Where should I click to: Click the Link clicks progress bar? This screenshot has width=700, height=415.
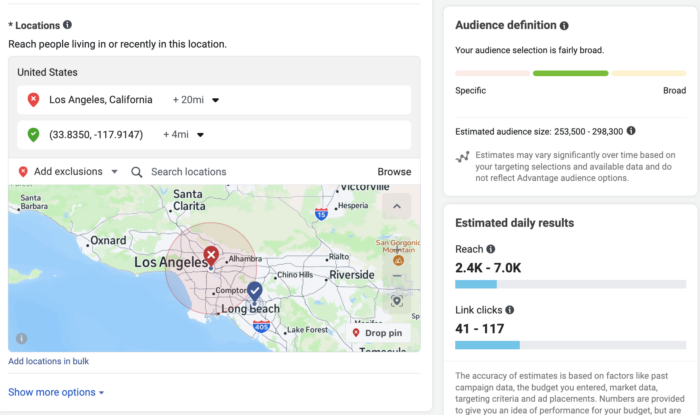coord(571,345)
